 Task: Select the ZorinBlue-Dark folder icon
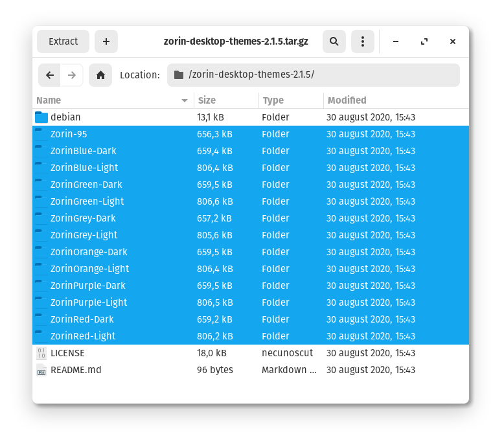41,151
